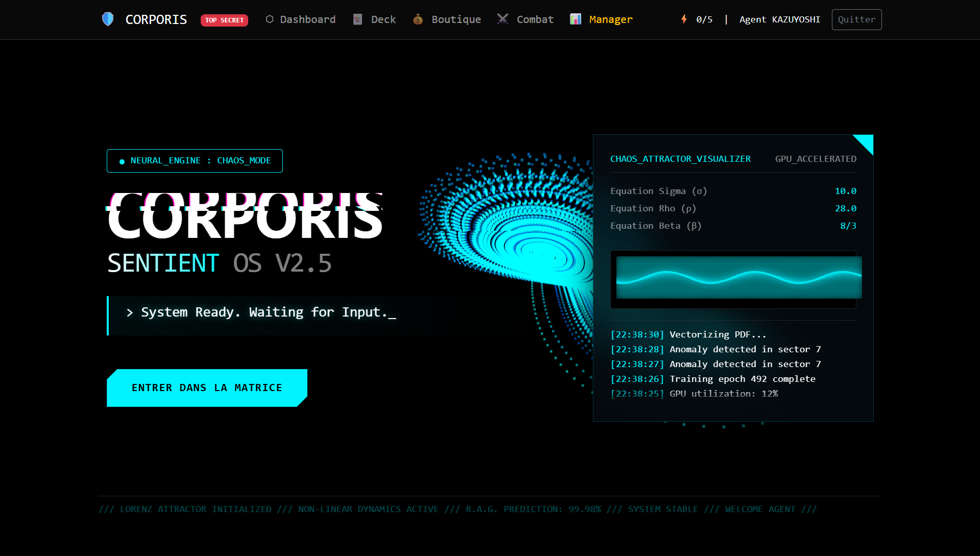Click the Dashboard hexagon icon
This screenshot has height=556, width=980.
click(x=270, y=19)
